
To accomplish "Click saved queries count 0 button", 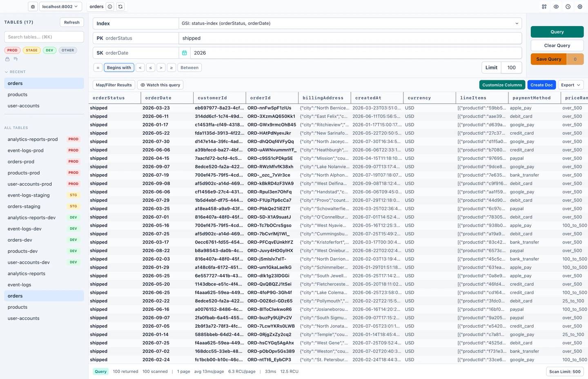I will (575, 59).
